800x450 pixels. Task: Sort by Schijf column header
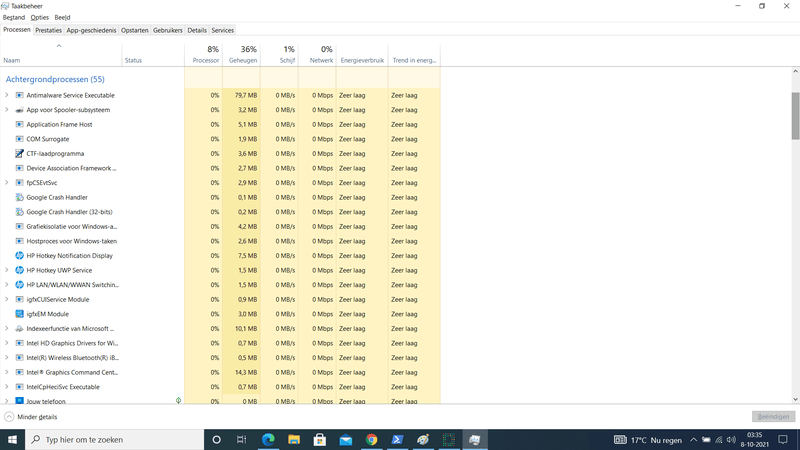click(280, 55)
